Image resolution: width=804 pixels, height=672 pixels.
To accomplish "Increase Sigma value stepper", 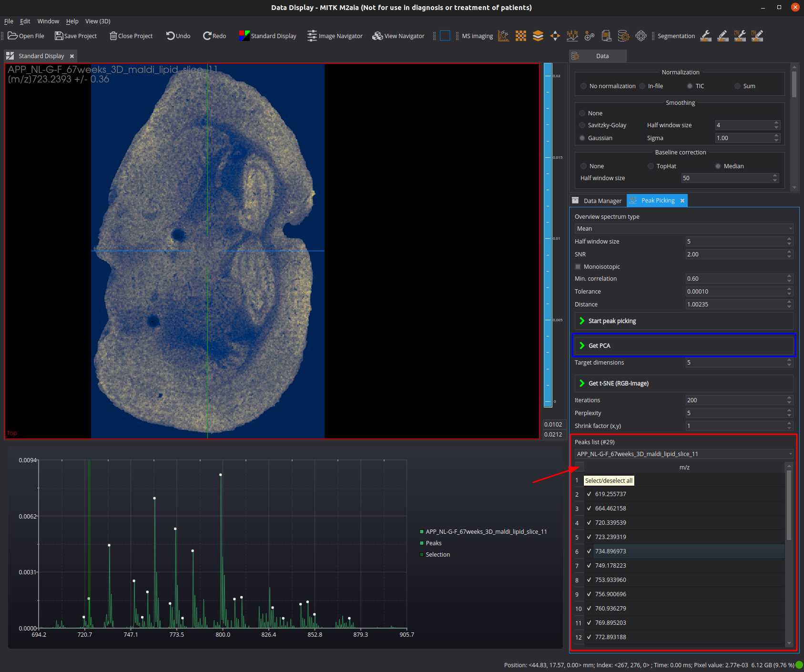I will tap(776, 135).
